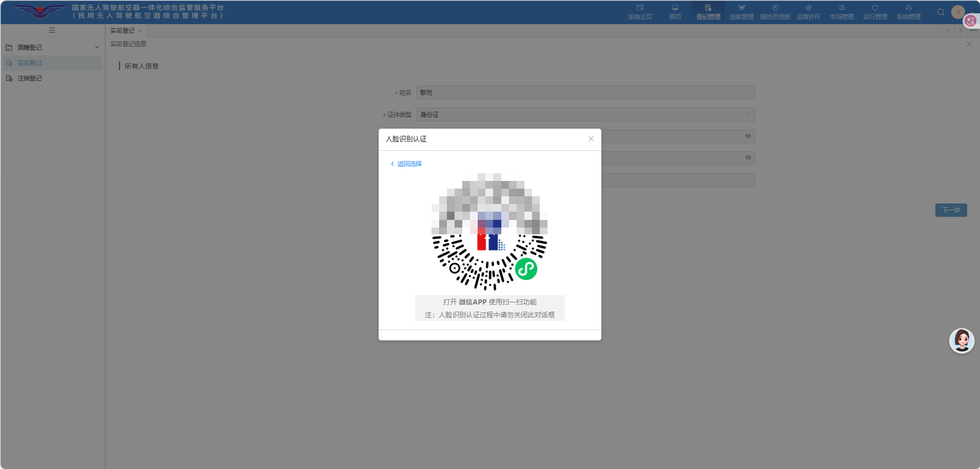
Task: Click the 返回选择 link
Action: [x=406, y=164]
